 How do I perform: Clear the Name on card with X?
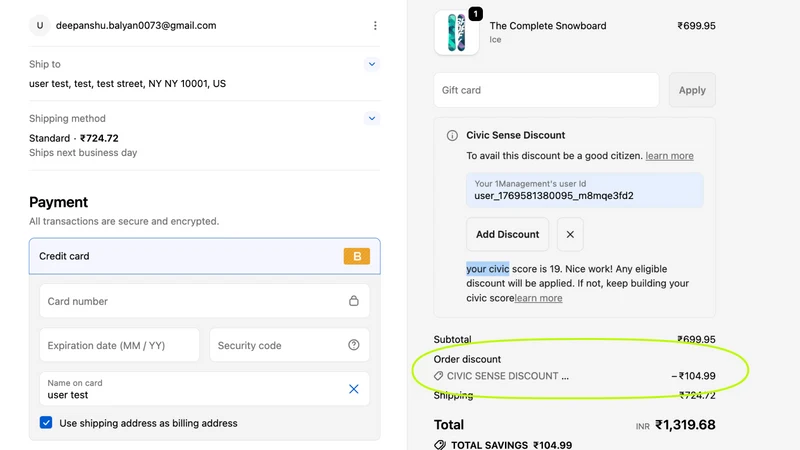click(x=354, y=389)
